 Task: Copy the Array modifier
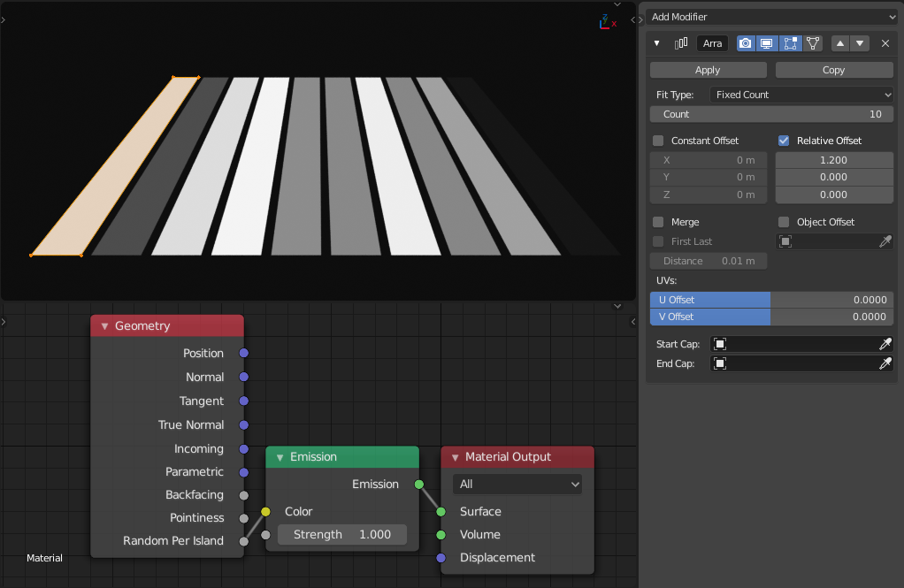pos(832,69)
